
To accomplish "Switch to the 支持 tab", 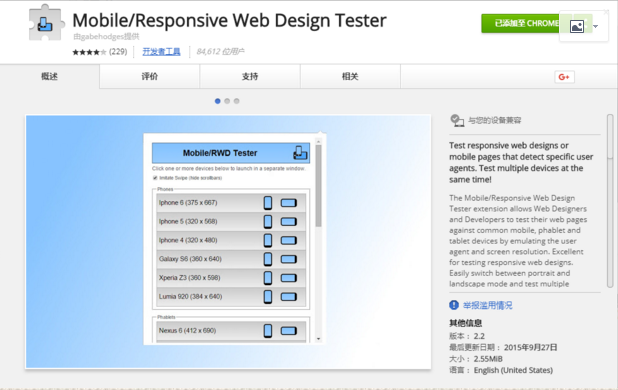I will (x=250, y=76).
